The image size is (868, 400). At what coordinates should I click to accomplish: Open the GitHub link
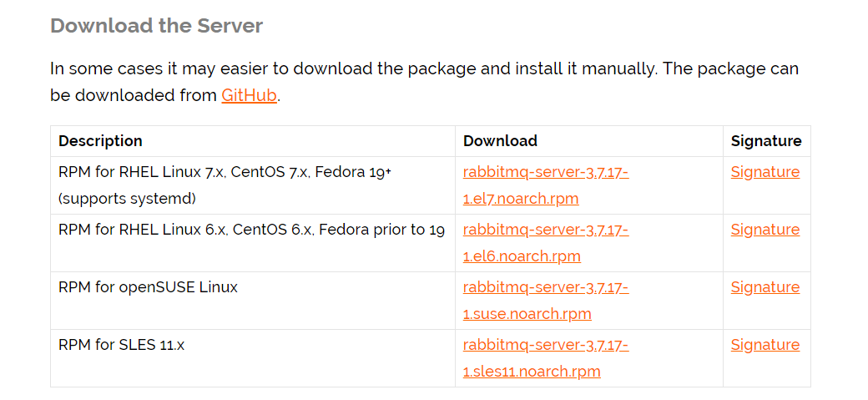click(249, 95)
